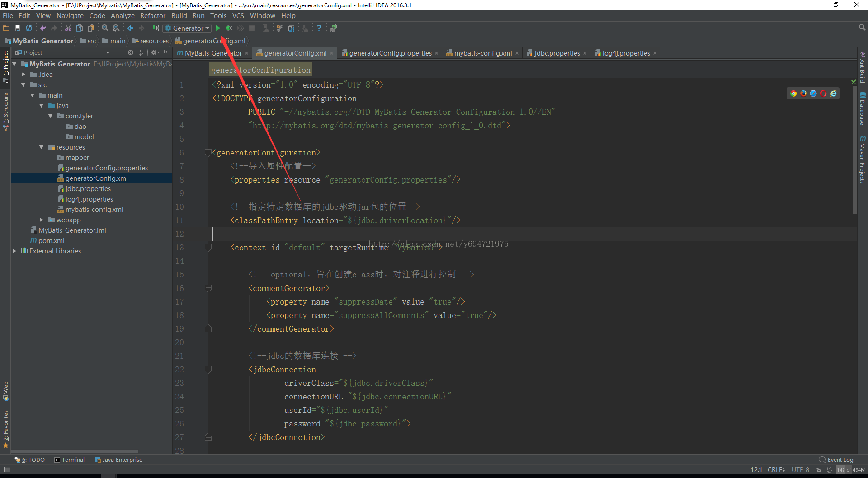Toggle the Structure tool window side button
This screenshot has height=478, width=868.
click(5, 112)
